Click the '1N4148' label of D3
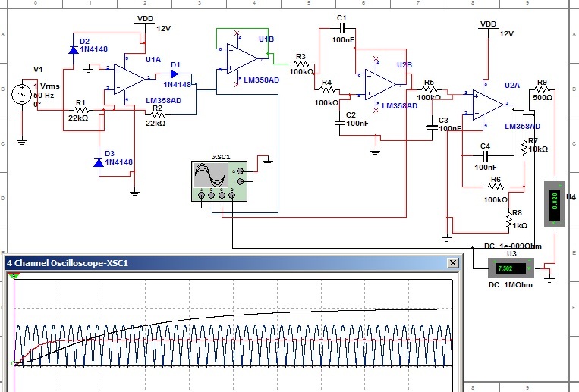The image size is (579, 392). coord(118,162)
